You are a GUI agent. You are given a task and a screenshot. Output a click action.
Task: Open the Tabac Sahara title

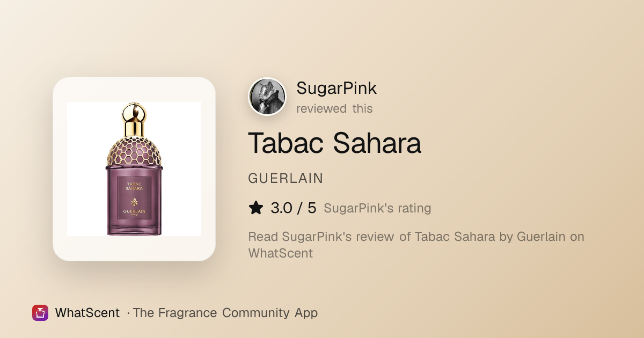coord(334,143)
